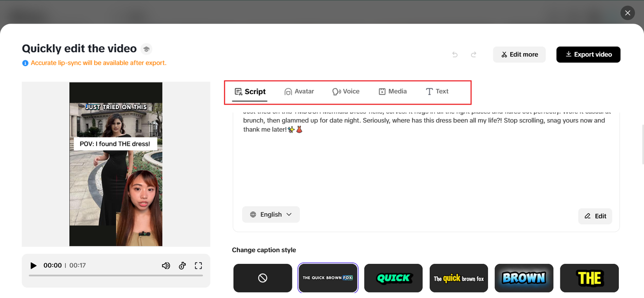Redo the last edit

[473, 54]
